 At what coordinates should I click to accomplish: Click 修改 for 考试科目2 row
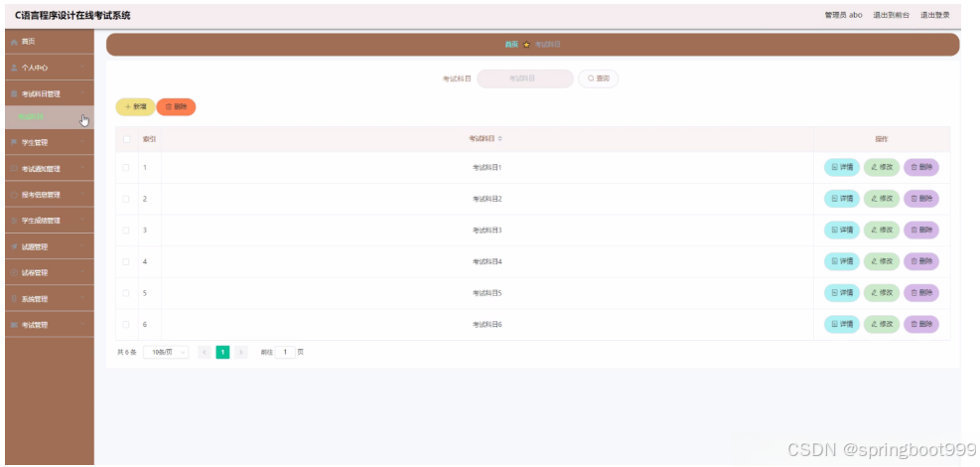(882, 199)
